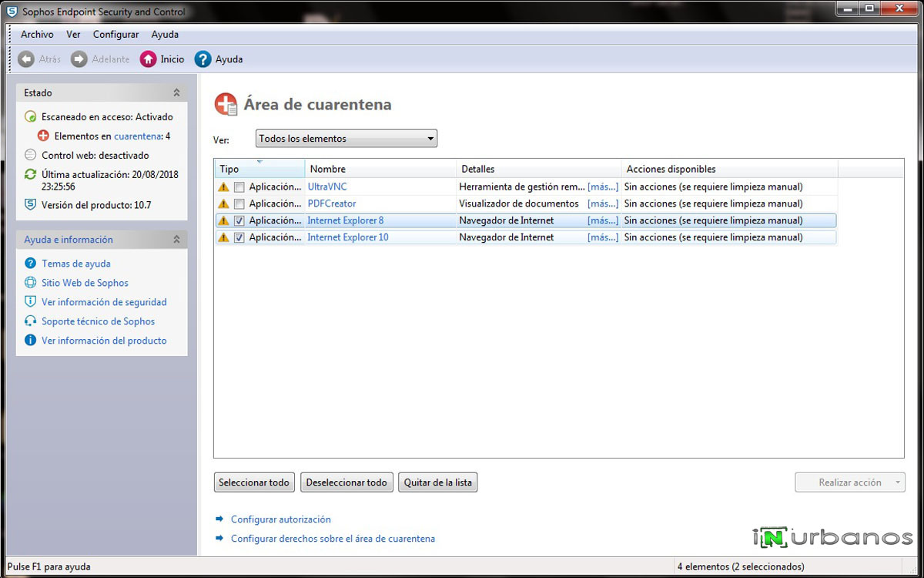Collapse the Ayuda e información panel

177,239
